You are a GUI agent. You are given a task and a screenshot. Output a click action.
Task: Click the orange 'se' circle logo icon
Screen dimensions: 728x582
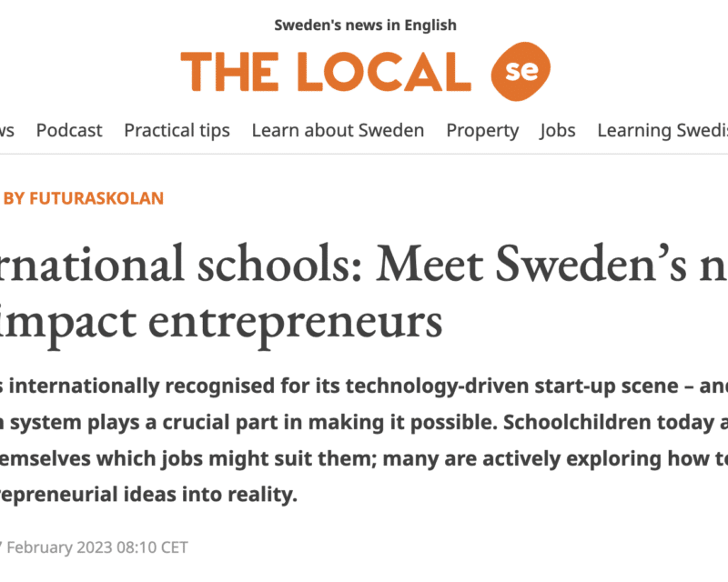tap(521, 72)
